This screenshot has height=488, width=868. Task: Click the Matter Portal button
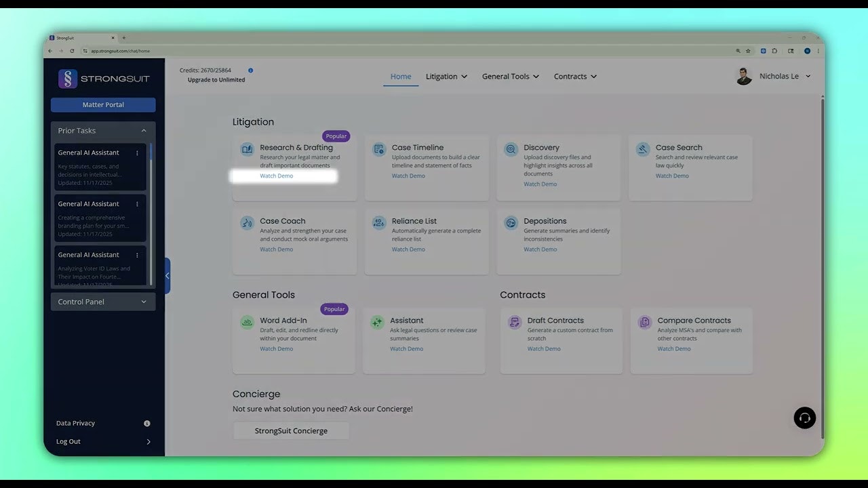tap(103, 105)
